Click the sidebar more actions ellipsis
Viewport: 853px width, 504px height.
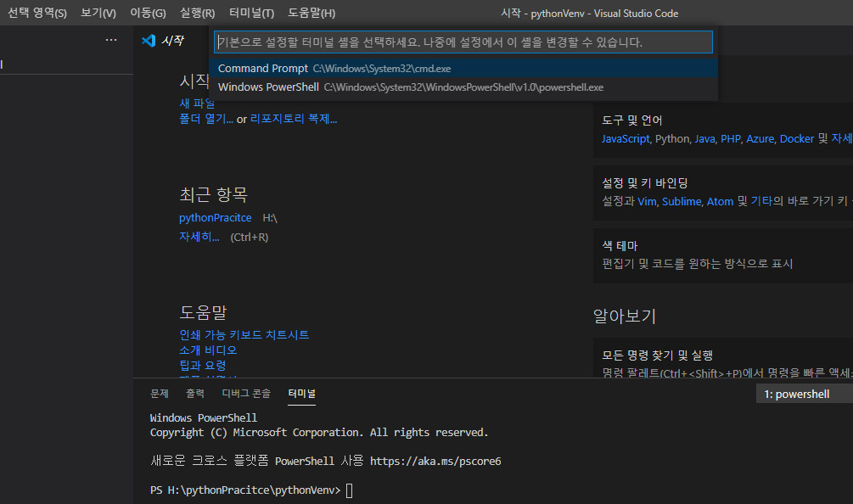coord(111,40)
